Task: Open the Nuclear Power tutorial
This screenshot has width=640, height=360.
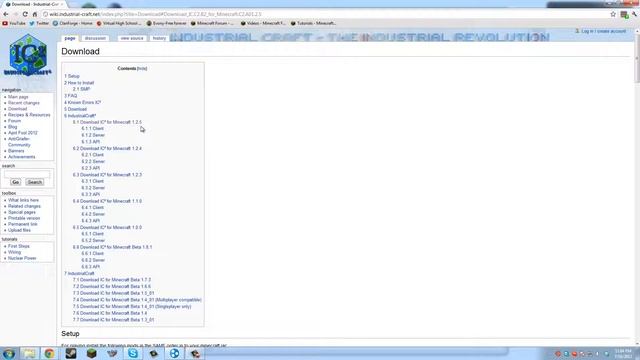Action: pyautogui.click(x=22, y=258)
